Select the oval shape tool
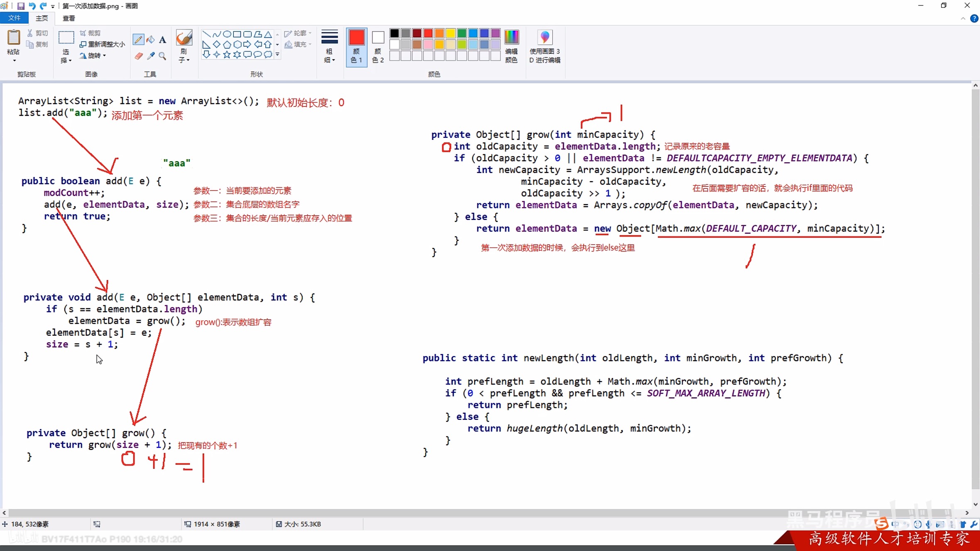The width and height of the screenshot is (980, 551). (x=227, y=34)
